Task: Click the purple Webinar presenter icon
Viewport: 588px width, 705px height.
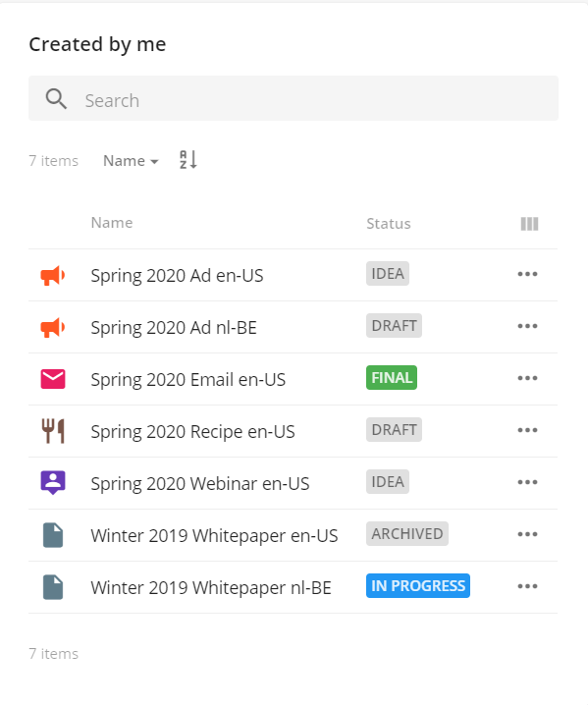Action: 53,483
